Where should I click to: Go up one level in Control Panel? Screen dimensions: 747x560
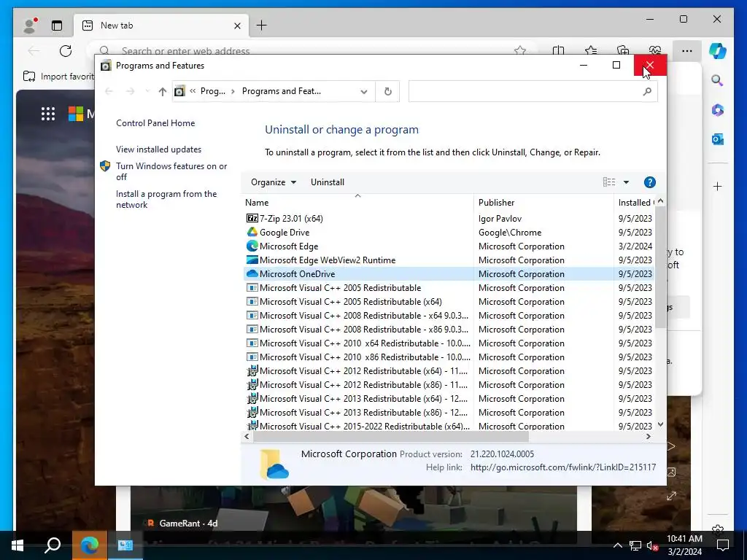coord(163,91)
